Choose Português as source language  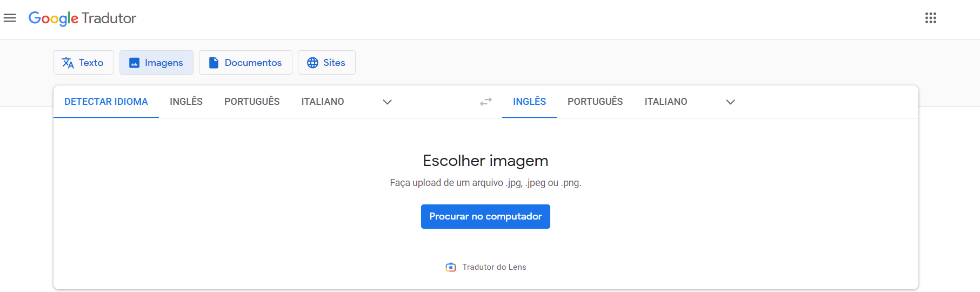[x=252, y=102]
